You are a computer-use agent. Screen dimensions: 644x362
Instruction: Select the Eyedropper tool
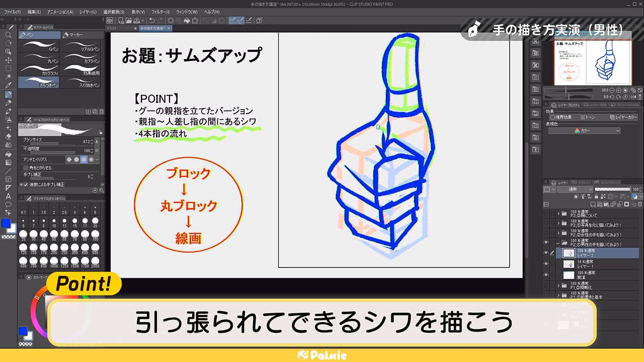coord(8,85)
